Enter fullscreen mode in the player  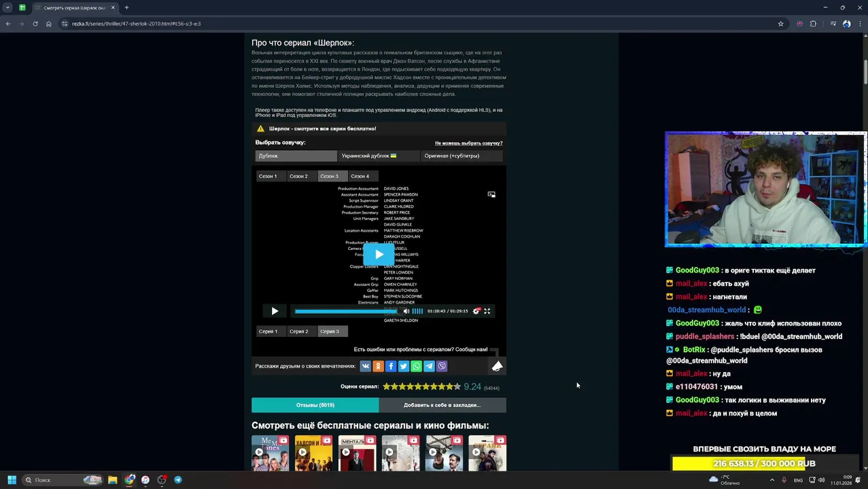click(x=487, y=311)
